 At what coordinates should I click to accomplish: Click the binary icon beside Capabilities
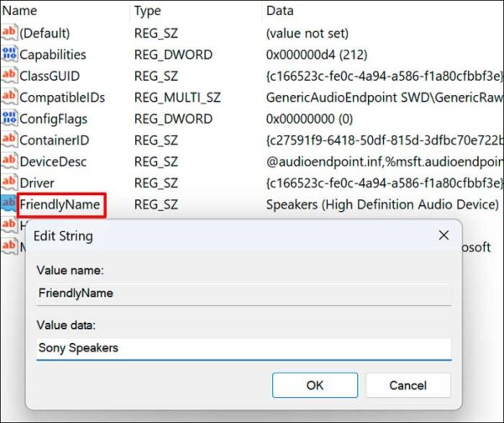tap(8, 55)
